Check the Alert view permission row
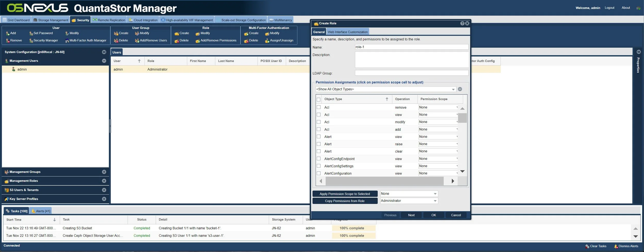644x252 pixels. pos(319,137)
